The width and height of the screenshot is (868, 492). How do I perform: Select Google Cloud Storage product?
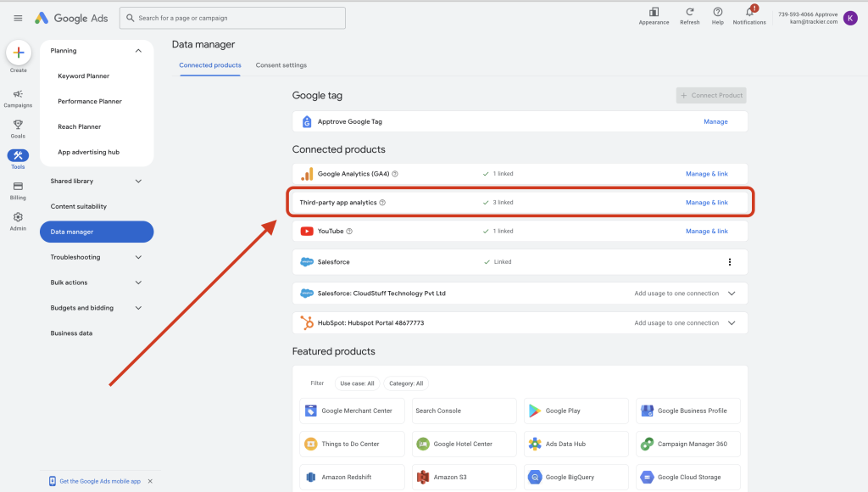[688, 478]
